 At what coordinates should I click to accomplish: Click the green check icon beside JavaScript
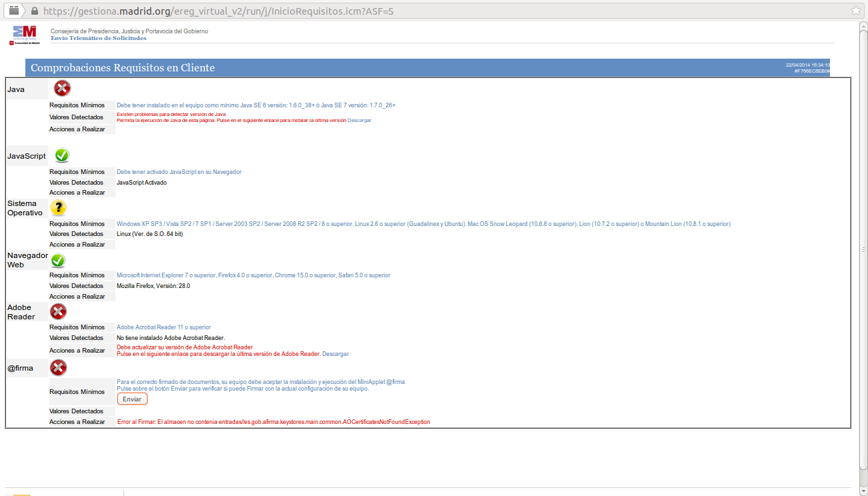click(62, 155)
